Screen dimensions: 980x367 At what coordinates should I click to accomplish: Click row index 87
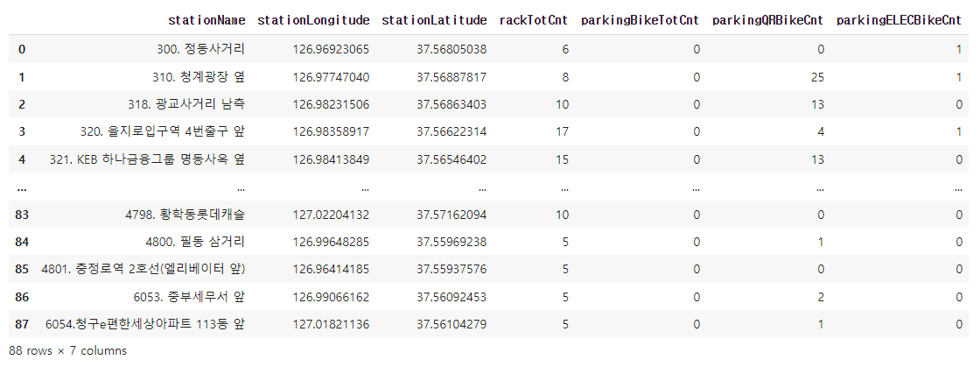22,324
